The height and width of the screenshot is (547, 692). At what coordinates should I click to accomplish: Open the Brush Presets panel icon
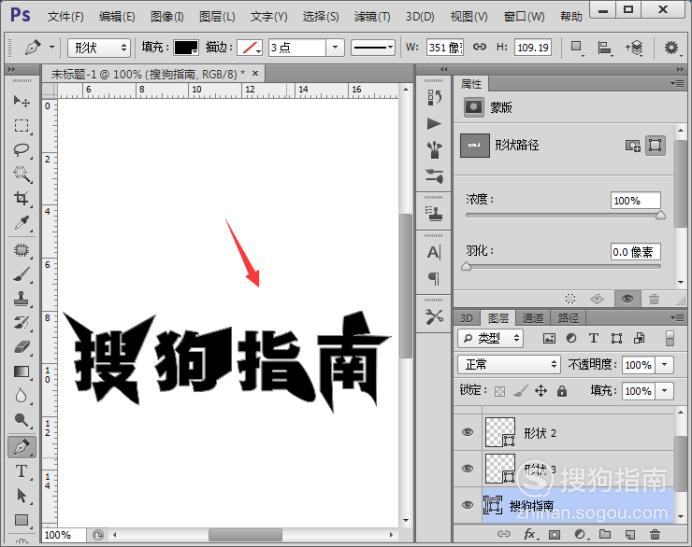pyautogui.click(x=434, y=150)
